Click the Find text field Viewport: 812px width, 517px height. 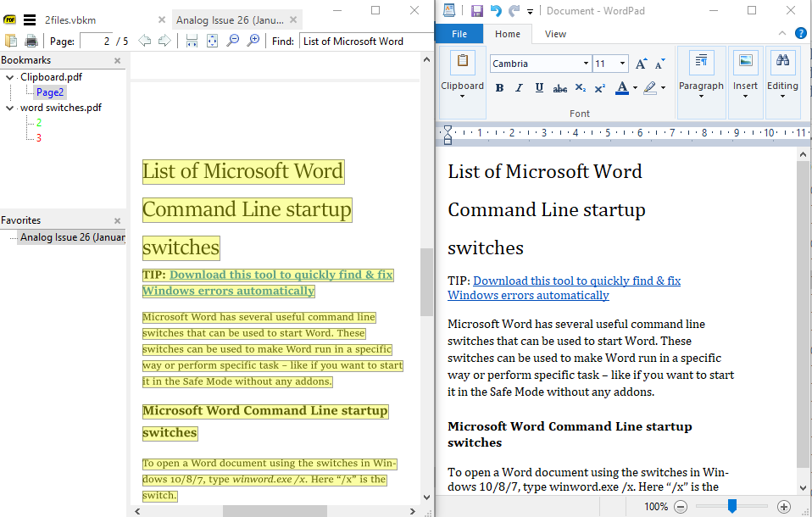pyautogui.click(x=366, y=42)
